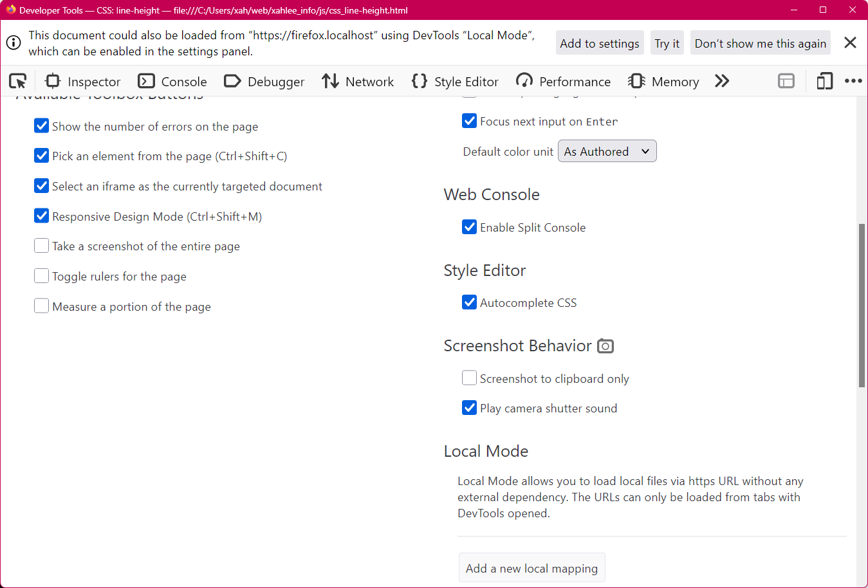Open the toolbox three-dot menu

point(853,81)
